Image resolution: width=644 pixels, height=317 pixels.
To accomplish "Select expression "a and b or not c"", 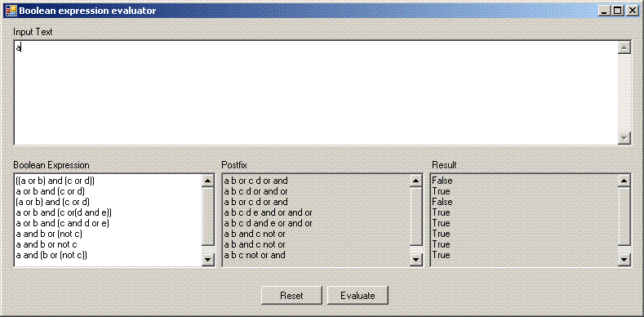I will point(47,244).
